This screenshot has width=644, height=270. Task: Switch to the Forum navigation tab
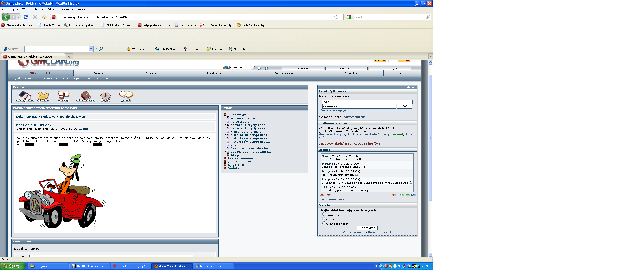[98, 73]
